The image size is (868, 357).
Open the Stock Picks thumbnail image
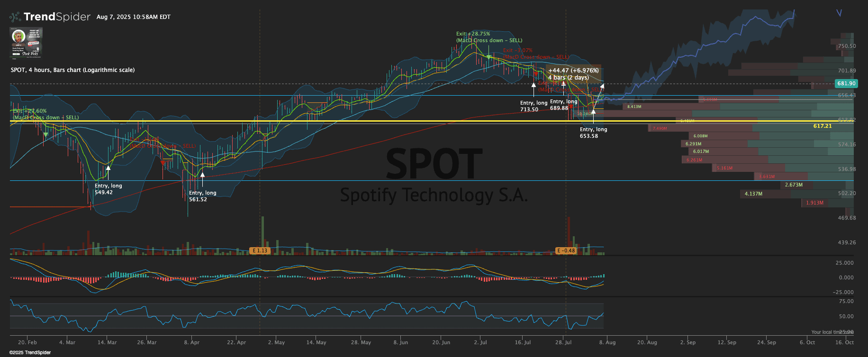[x=26, y=43]
